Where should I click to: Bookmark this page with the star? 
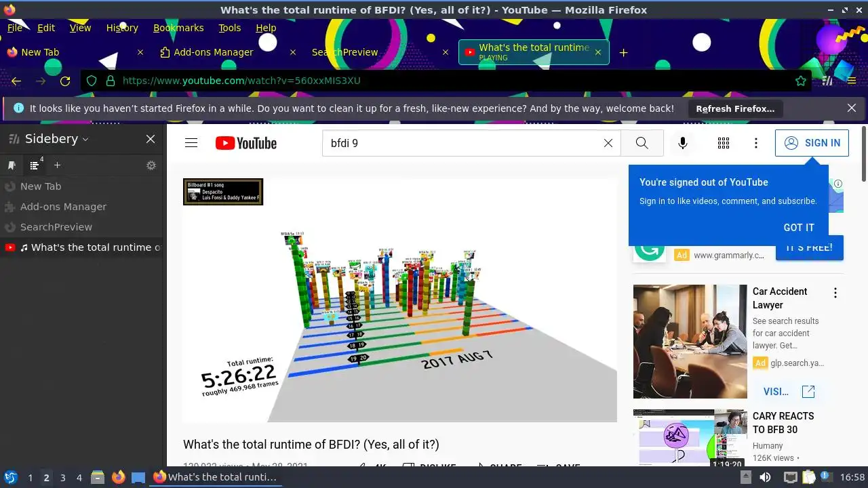[801, 81]
